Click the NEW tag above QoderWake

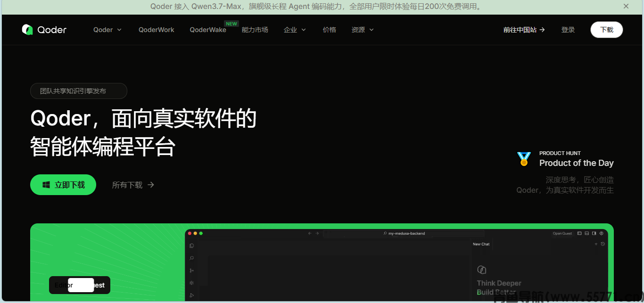point(231,24)
